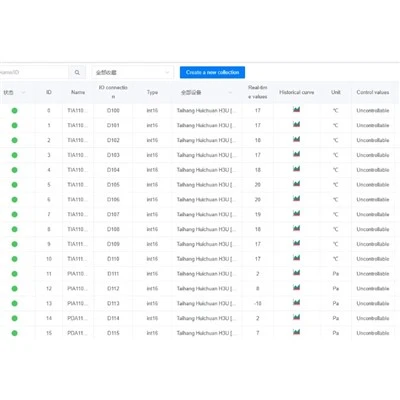Click Create a new collection button
Viewport: 400px width, 400px height.
pyautogui.click(x=212, y=72)
